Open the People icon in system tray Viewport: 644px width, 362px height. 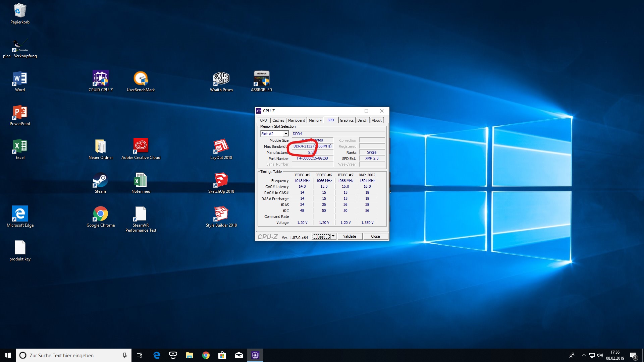pos(572,355)
